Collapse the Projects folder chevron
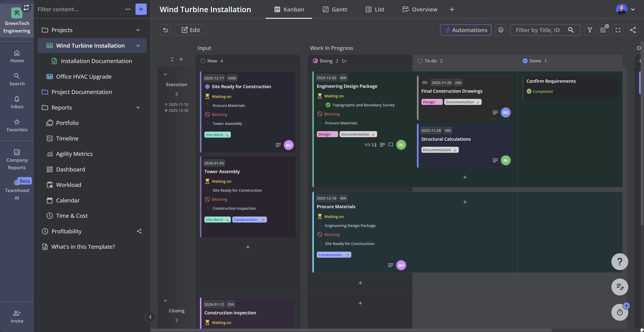This screenshot has width=644, height=332. click(138, 30)
